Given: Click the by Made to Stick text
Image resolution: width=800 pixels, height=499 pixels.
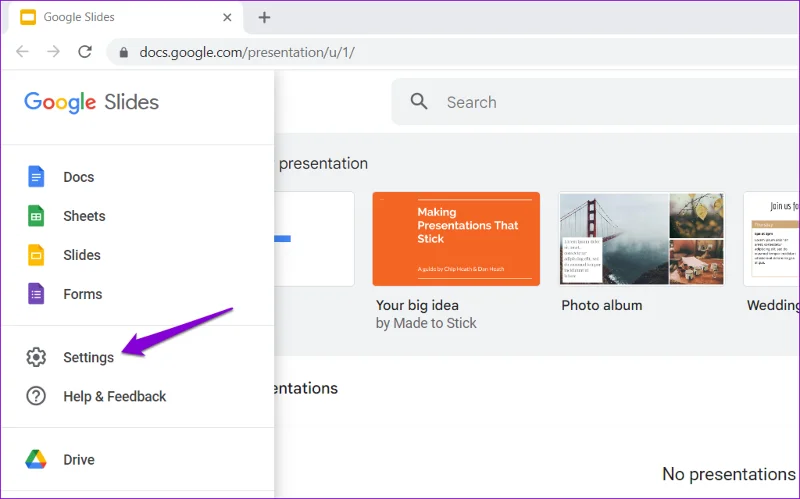Looking at the screenshot, I should click(426, 323).
